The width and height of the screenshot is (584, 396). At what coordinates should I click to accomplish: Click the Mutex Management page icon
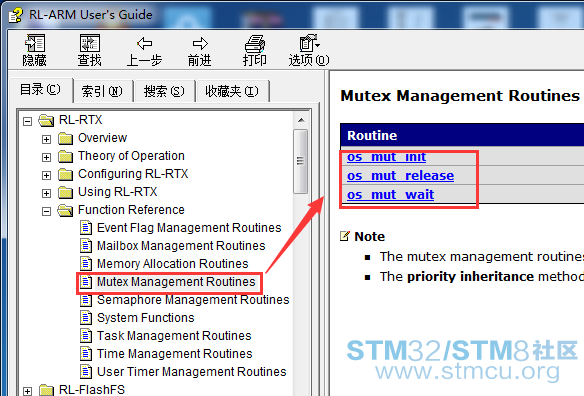[86, 282]
